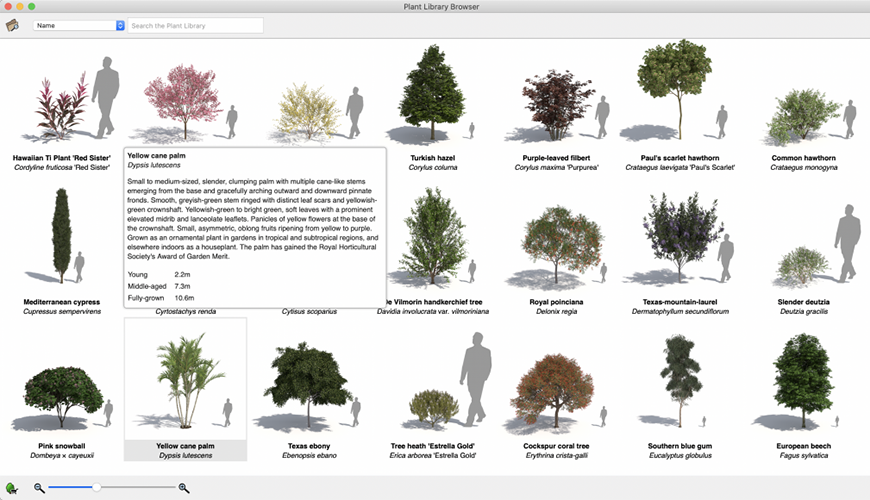Click the zoom in magnifier icon
The height and width of the screenshot is (500, 870).
(x=184, y=488)
